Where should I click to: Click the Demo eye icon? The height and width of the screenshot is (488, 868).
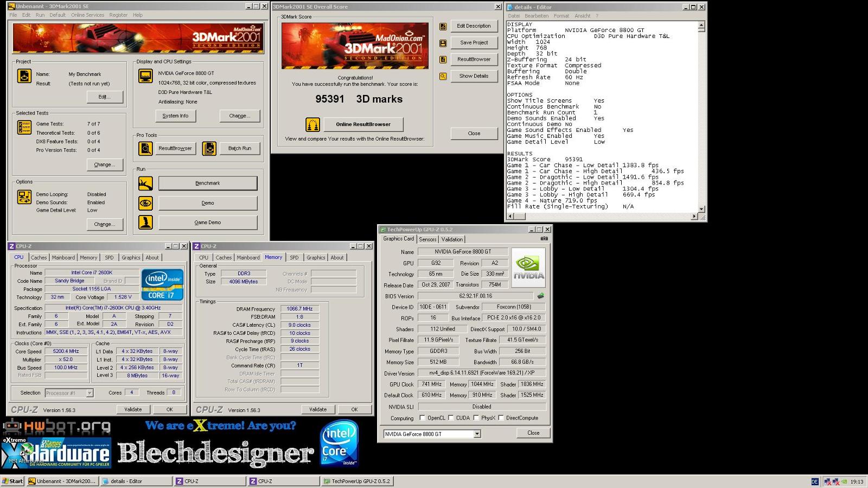click(x=145, y=203)
